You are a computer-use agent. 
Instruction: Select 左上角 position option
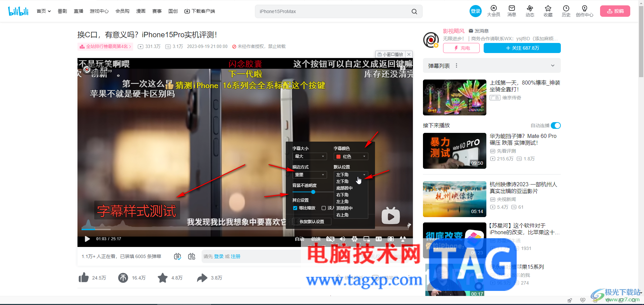(x=351, y=202)
